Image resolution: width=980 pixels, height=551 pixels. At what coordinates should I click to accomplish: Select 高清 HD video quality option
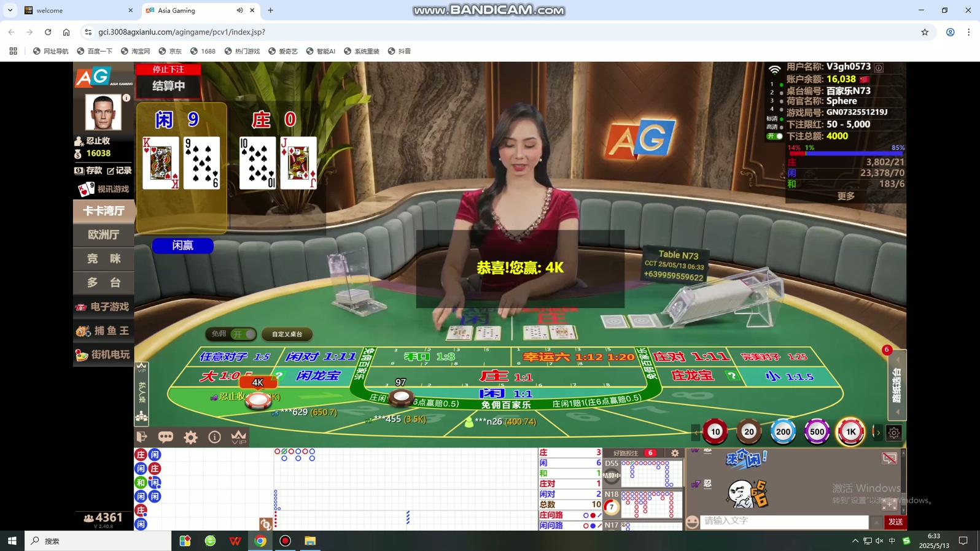coord(772,127)
